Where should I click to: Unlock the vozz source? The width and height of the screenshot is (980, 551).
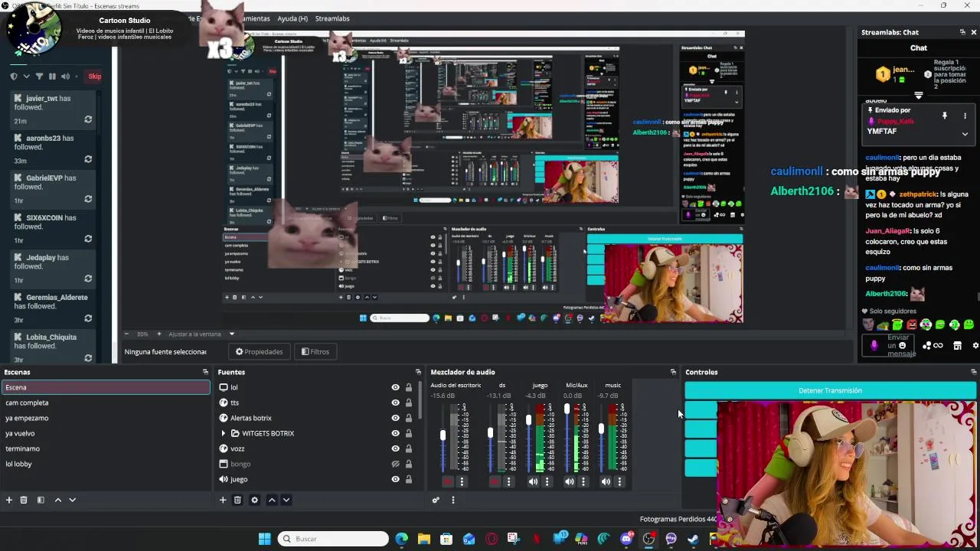pos(408,448)
